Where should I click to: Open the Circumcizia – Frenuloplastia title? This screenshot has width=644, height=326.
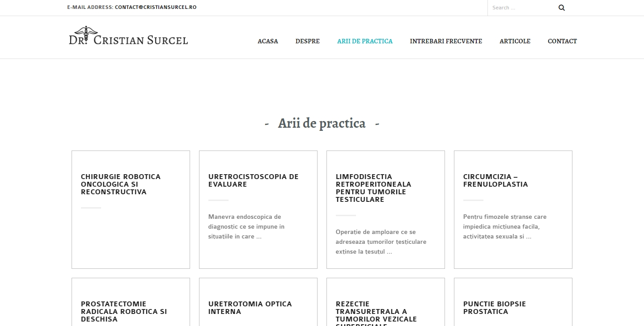pos(495,180)
